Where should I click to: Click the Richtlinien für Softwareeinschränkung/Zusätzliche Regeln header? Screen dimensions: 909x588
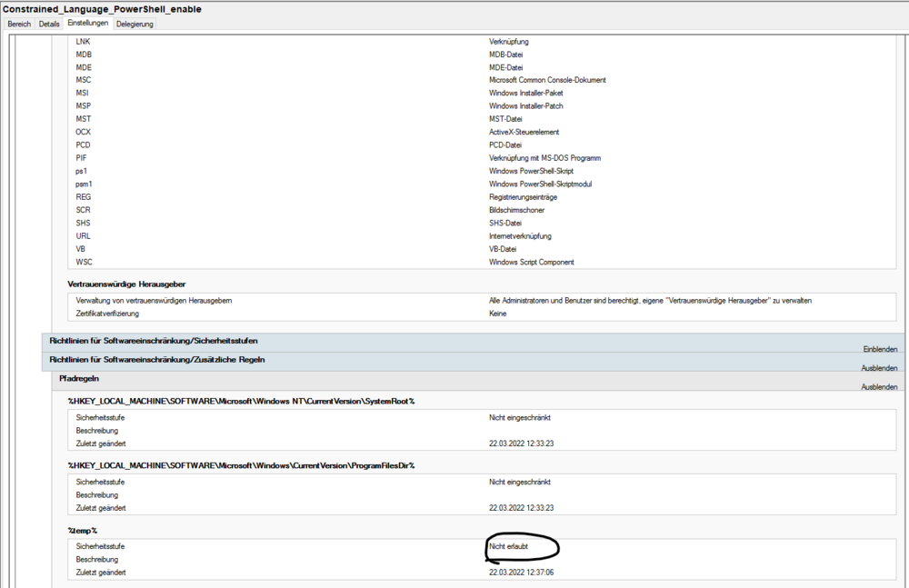[x=156, y=359]
